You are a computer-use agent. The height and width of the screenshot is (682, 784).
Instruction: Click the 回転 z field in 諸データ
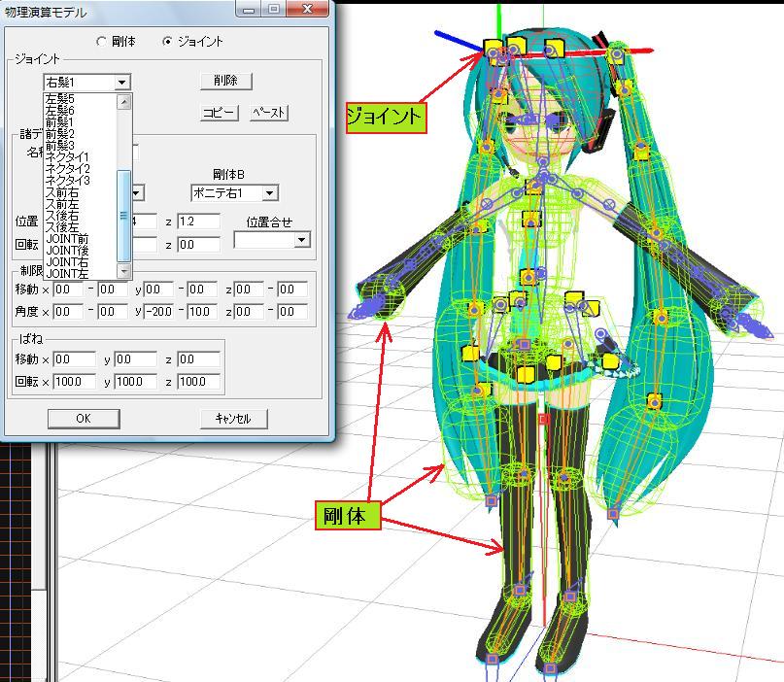point(198,245)
